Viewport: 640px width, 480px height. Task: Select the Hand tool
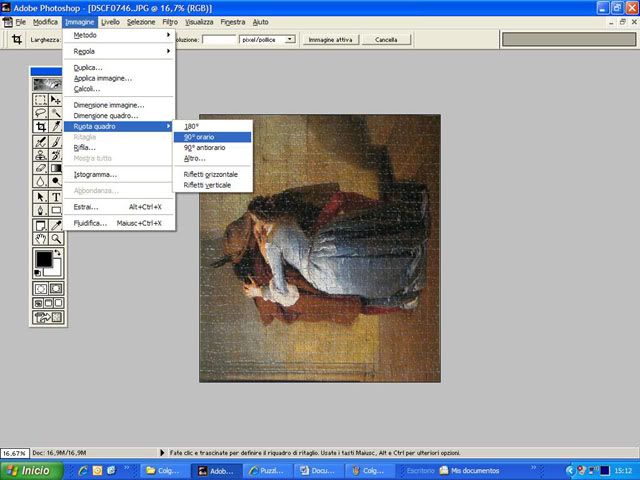tap(40, 239)
